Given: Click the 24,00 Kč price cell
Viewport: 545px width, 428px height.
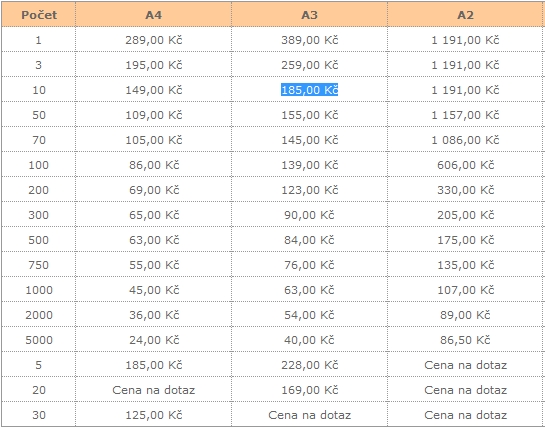Looking at the screenshot, I should (x=154, y=340).
